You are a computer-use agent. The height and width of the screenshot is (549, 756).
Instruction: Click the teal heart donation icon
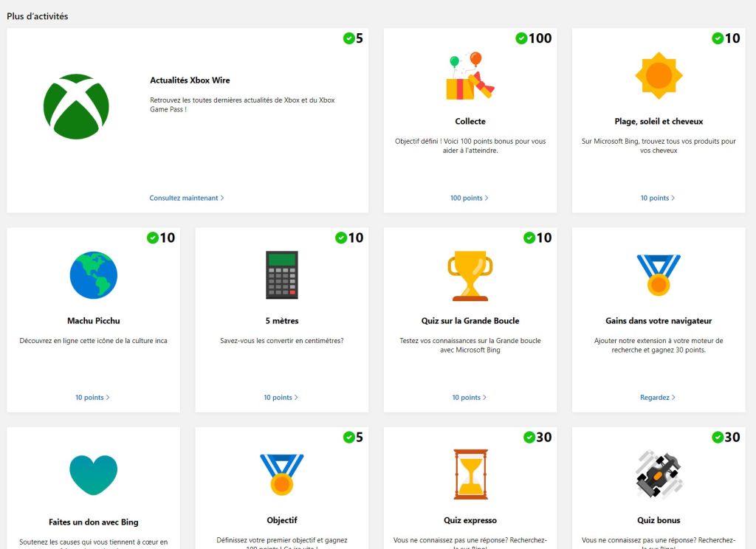pos(94,474)
